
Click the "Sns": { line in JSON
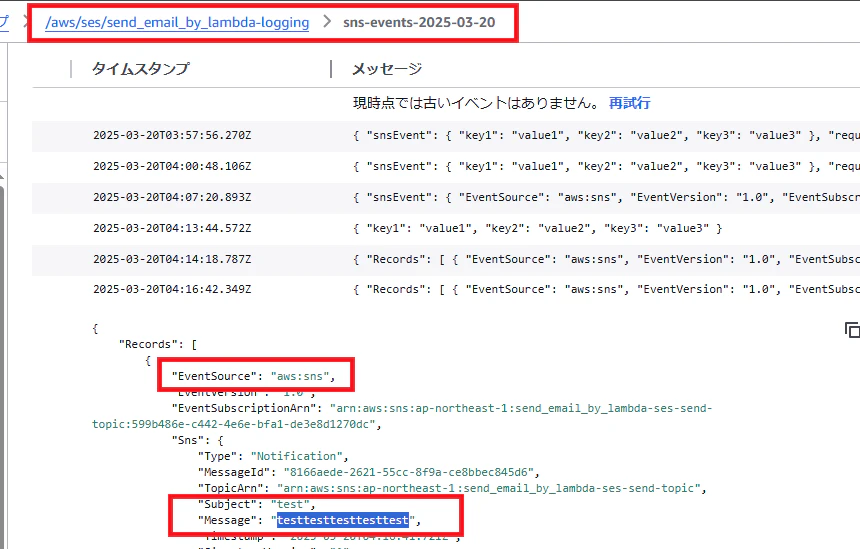tap(197, 440)
